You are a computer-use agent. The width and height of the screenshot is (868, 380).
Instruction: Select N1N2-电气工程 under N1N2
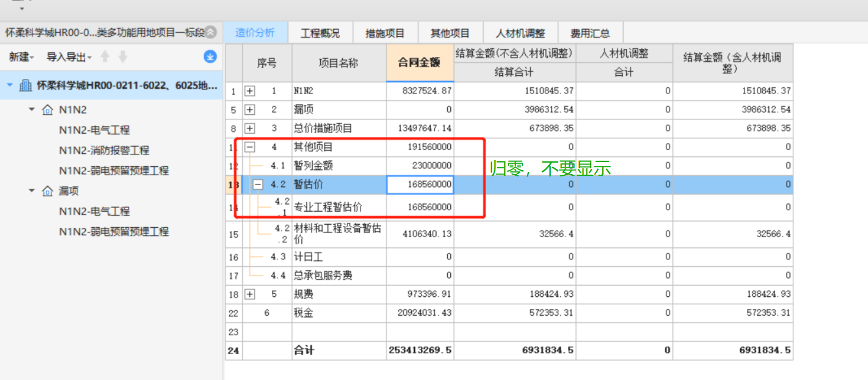click(x=94, y=130)
